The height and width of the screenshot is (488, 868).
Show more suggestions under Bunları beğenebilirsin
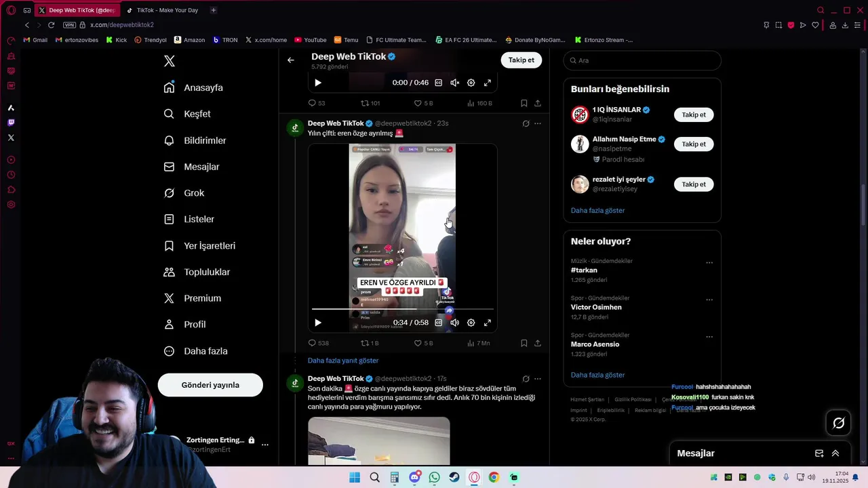coord(598,210)
